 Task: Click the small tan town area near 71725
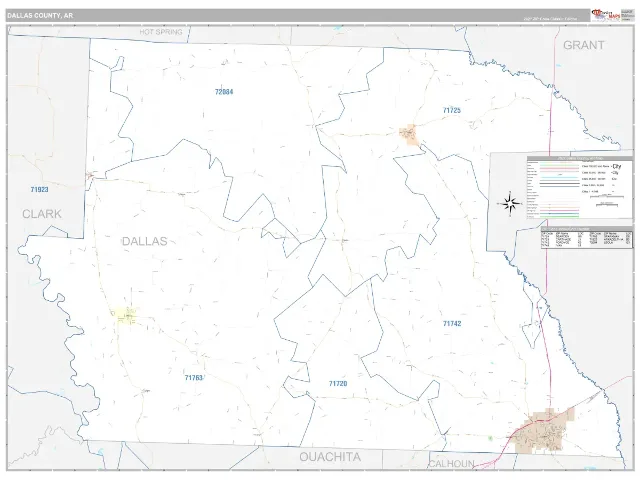click(x=409, y=134)
